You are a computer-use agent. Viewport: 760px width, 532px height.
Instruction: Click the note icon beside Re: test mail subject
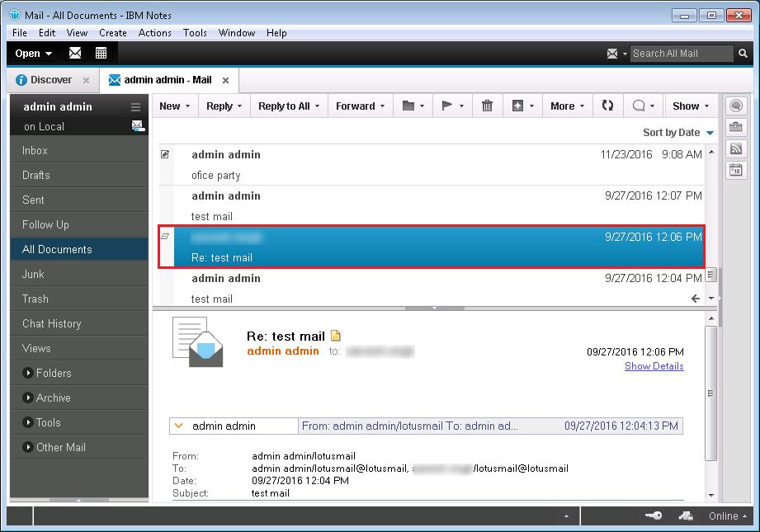[x=335, y=336]
